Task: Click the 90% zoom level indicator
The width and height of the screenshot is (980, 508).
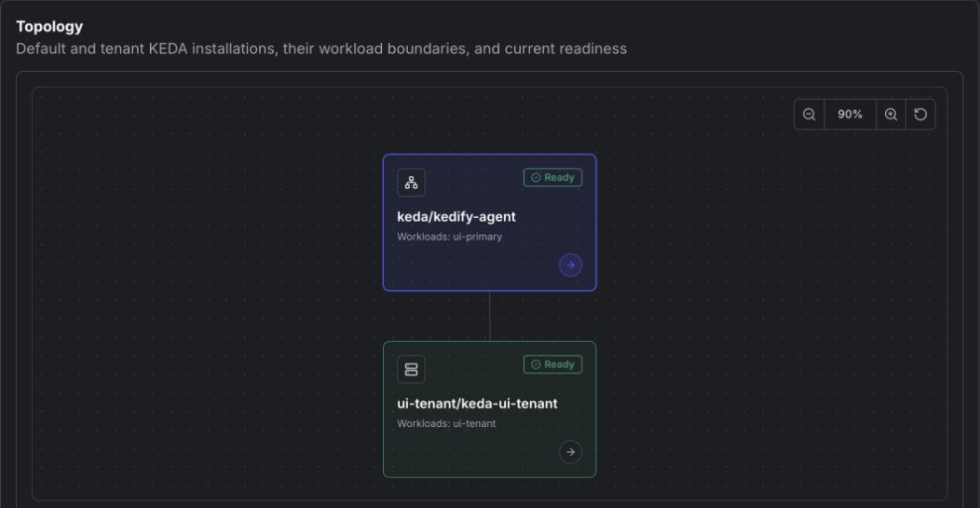Action: tap(850, 115)
